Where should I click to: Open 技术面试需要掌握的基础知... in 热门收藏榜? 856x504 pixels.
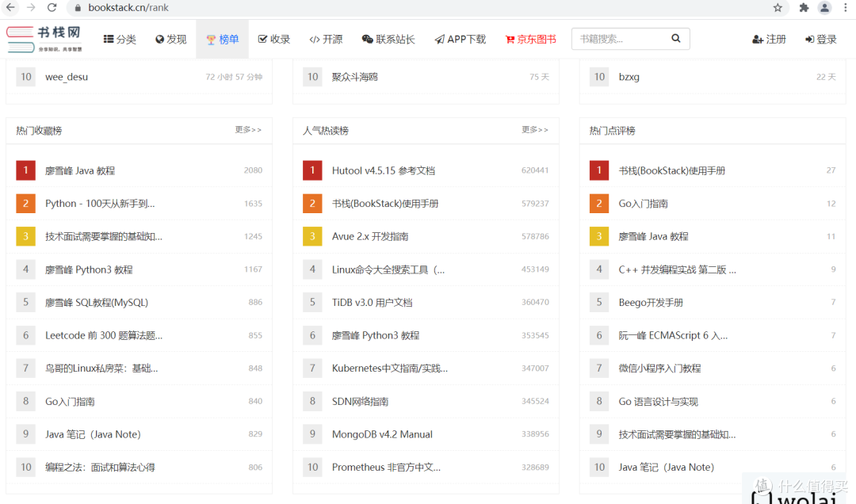point(104,236)
